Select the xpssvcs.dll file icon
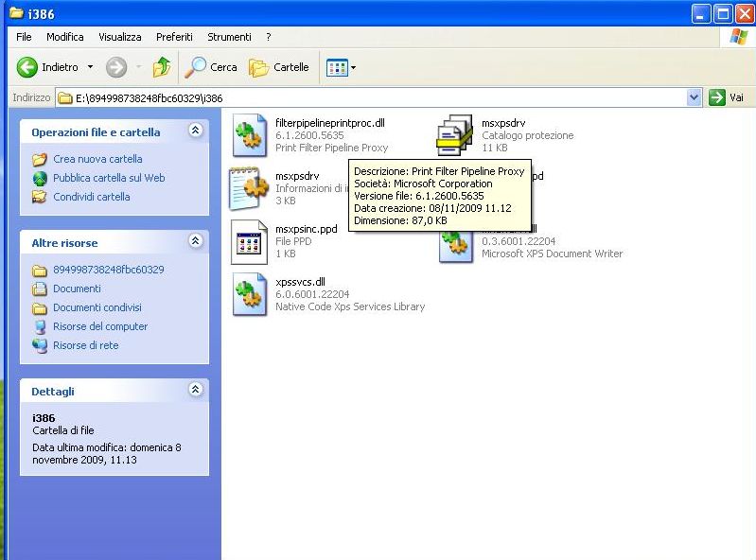Screen dimensions: 756x560 click(249, 294)
